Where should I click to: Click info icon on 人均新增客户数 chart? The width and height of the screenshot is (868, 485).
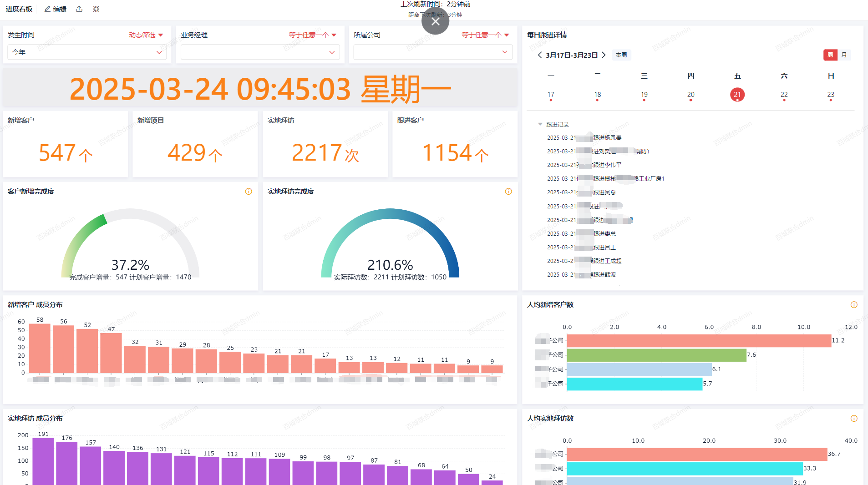point(854,305)
